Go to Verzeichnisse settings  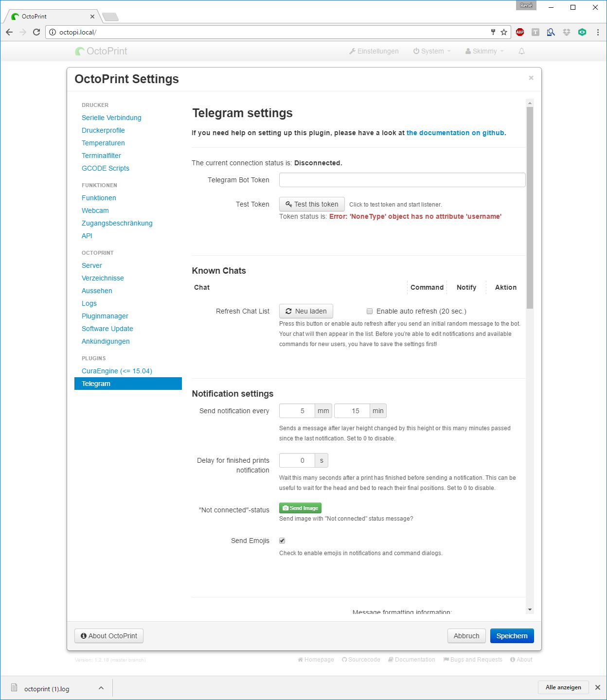point(103,278)
